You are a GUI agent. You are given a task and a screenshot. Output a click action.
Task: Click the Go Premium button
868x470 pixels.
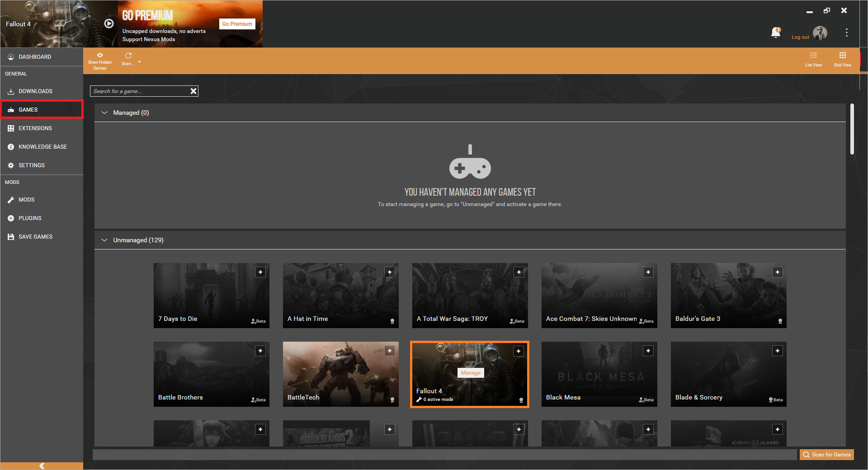(237, 24)
